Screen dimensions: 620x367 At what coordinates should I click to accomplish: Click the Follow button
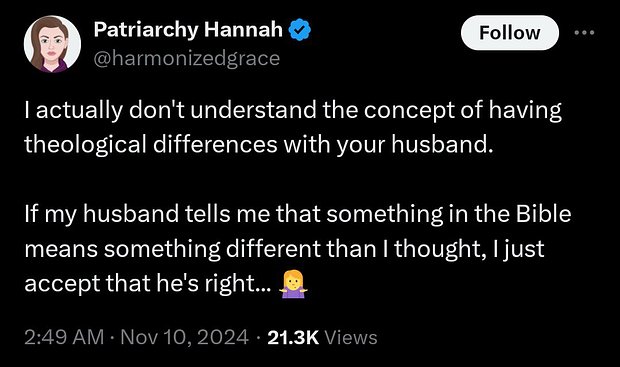510,33
